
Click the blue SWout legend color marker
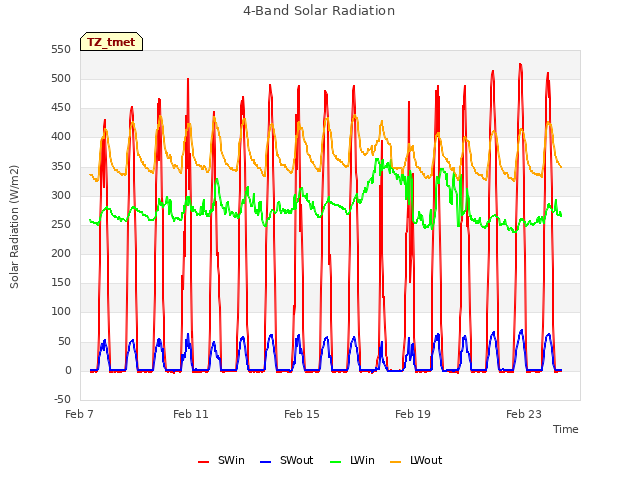(x=265, y=462)
